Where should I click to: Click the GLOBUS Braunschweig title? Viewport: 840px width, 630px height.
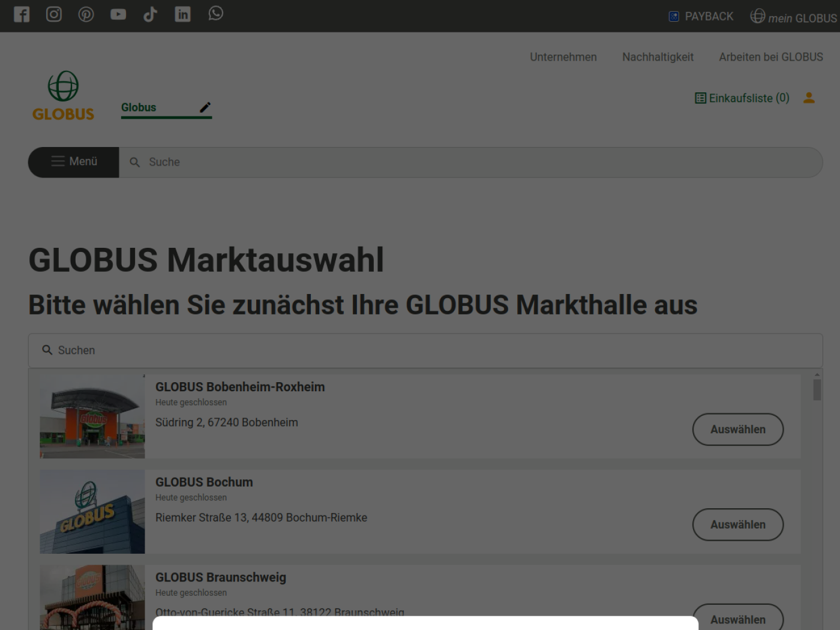pos(221,577)
